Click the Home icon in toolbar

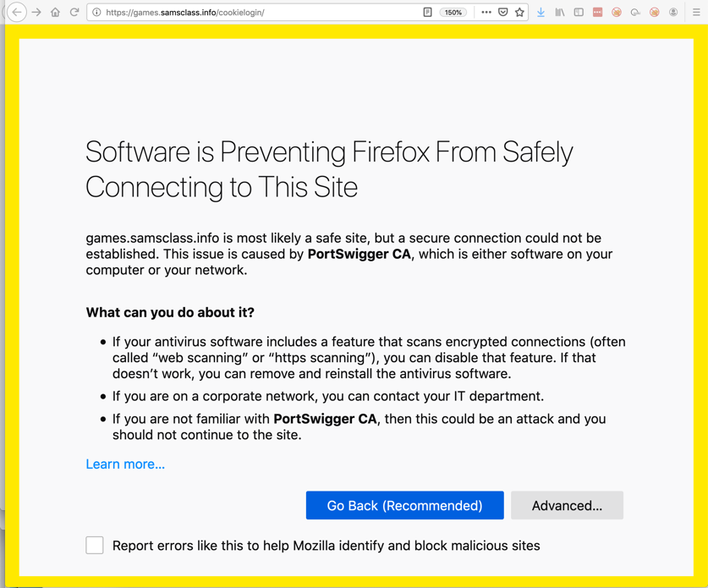(55, 13)
